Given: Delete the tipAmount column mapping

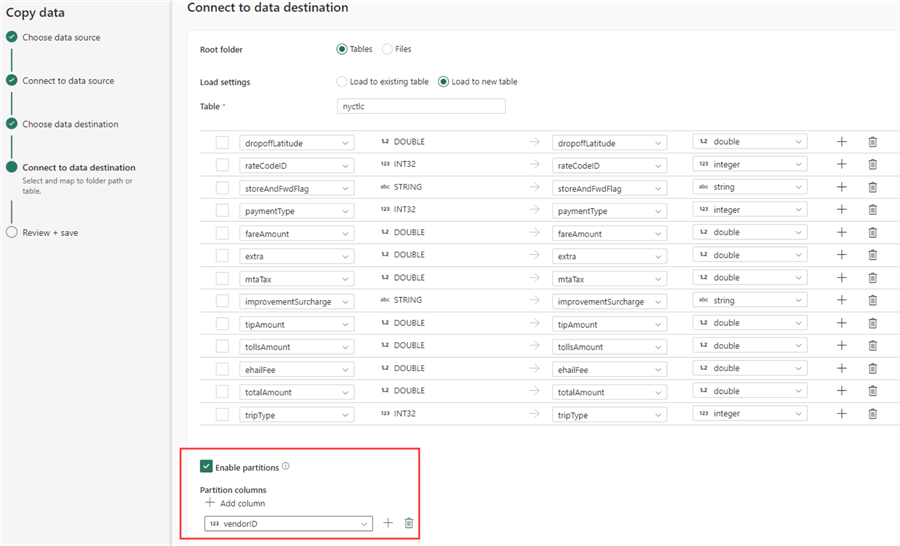Looking at the screenshot, I should [872, 323].
